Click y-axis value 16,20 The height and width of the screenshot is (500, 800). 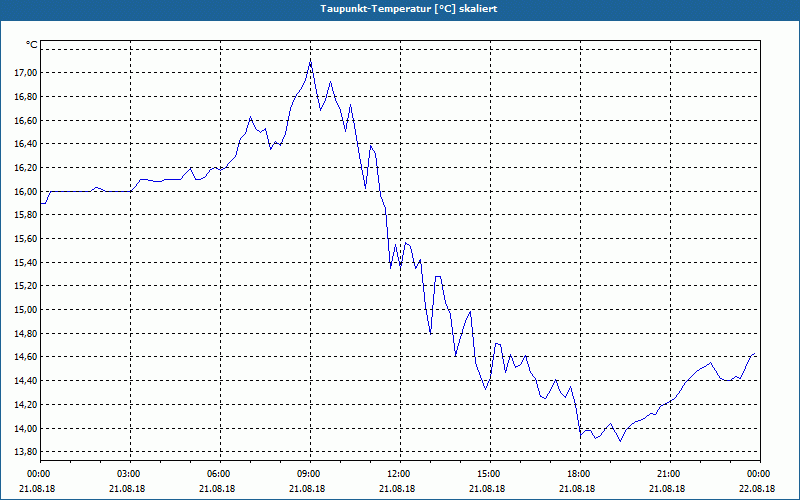(27, 168)
